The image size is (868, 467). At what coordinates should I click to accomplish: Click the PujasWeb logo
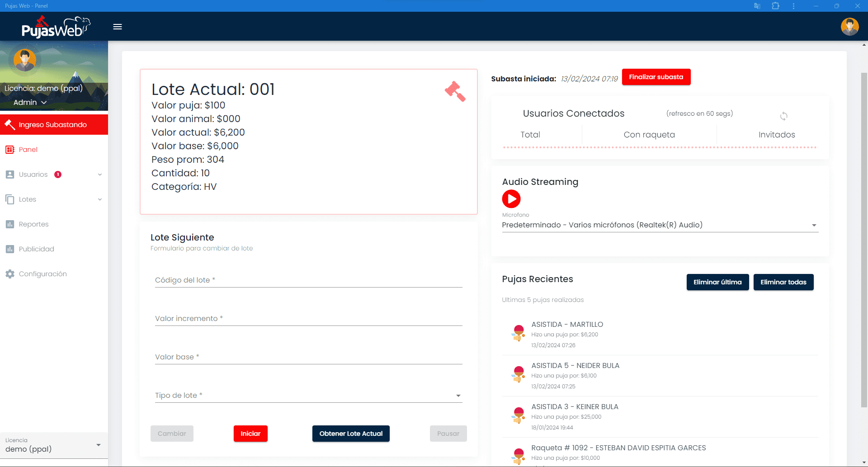tap(56, 27)
